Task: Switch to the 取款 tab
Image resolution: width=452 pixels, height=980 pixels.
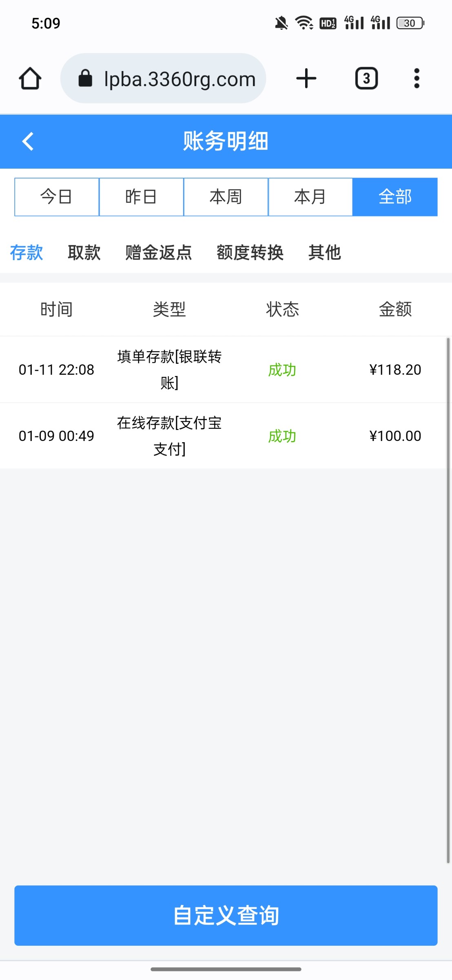Action: [84, 252]
